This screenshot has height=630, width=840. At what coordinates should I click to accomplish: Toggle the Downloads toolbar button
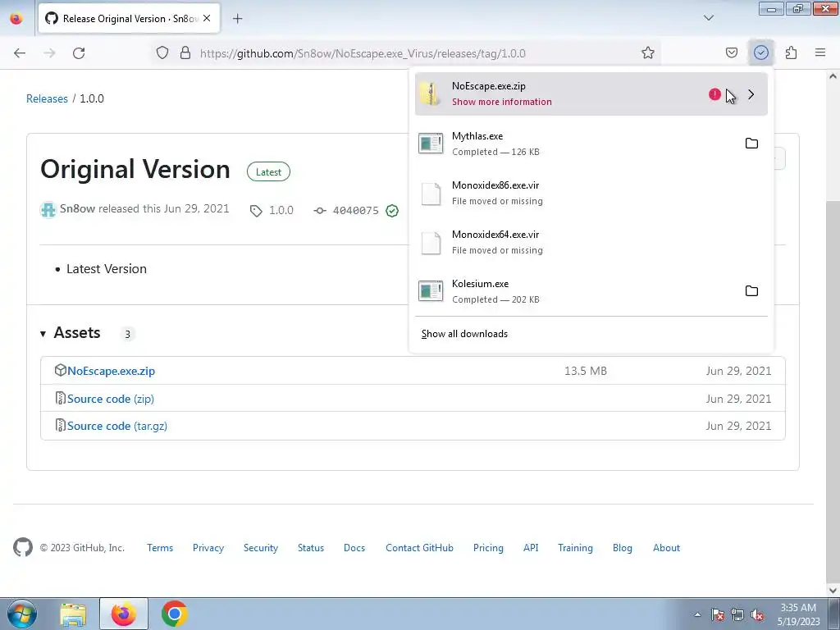(x=760, y=52)
